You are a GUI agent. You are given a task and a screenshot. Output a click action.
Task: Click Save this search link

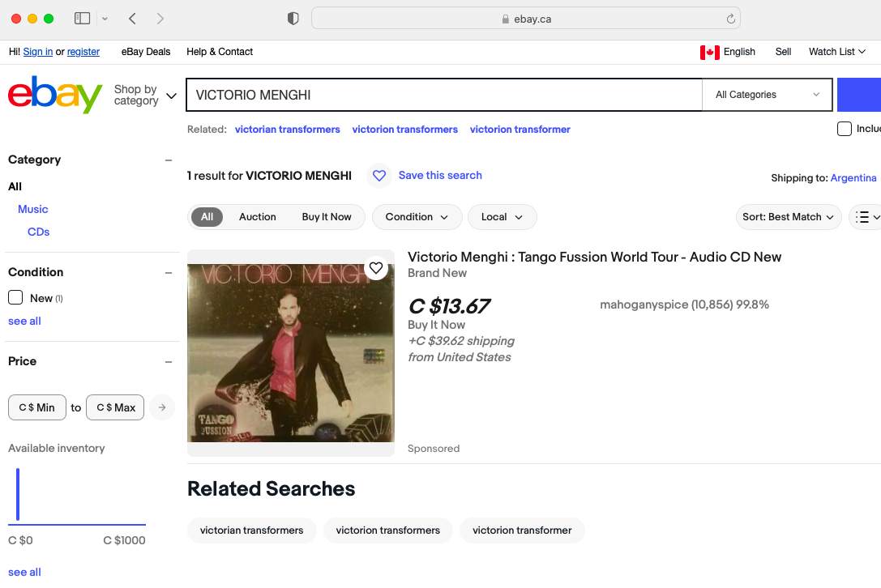point(440,175)
